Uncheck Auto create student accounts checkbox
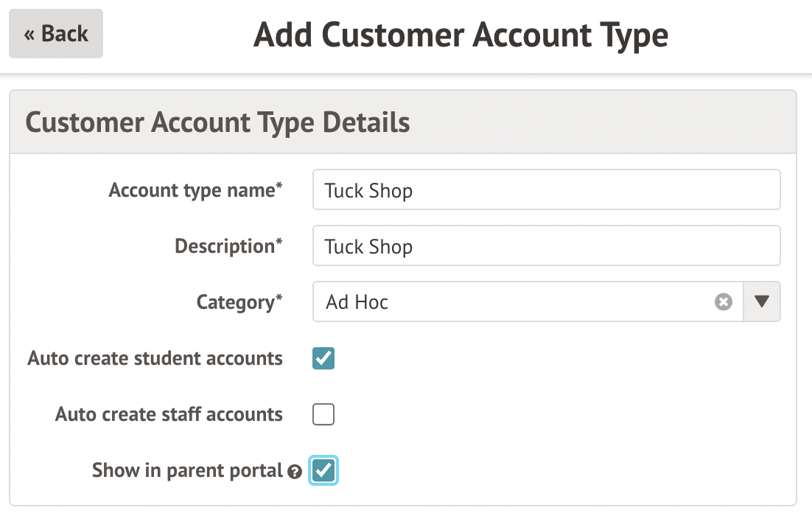 coord(323,359)
